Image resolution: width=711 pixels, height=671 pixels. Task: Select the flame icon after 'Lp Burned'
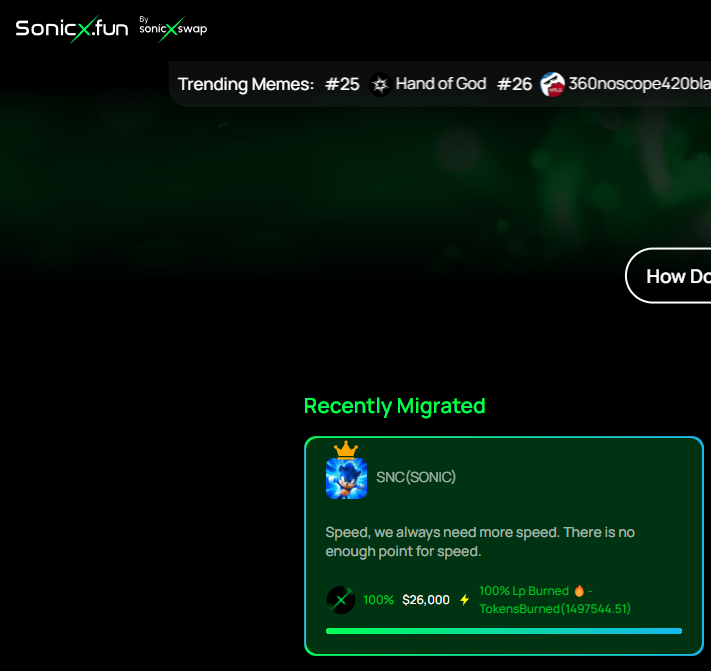[x=579, y=590]
